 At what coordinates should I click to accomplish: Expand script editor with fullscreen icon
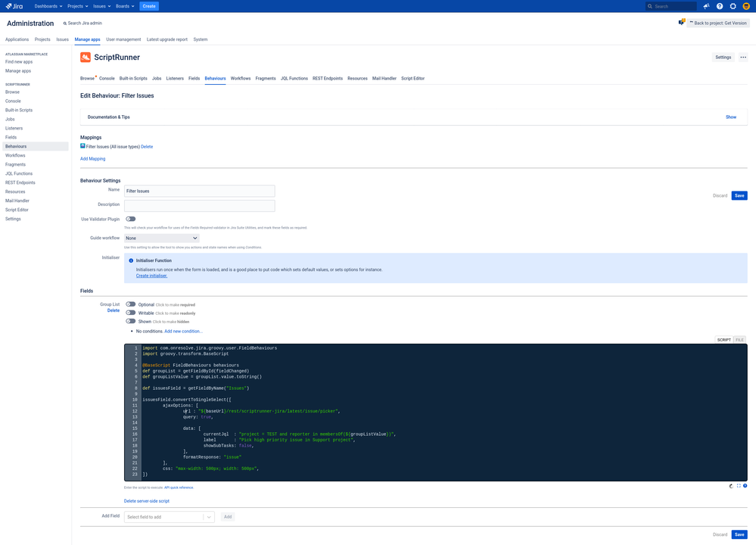point(739,485)
